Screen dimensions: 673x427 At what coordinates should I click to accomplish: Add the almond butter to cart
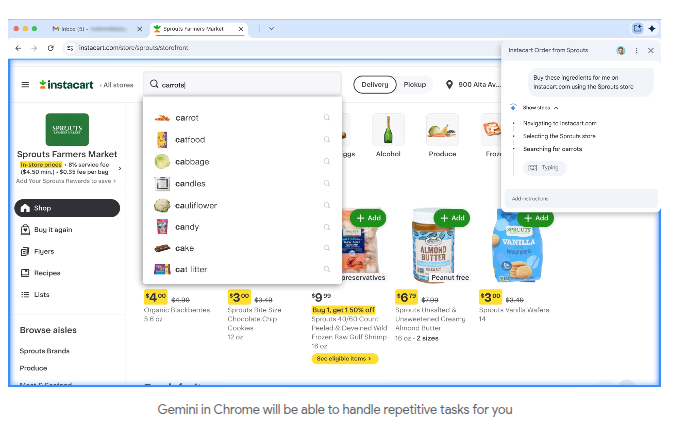click(x=452, y=217)
